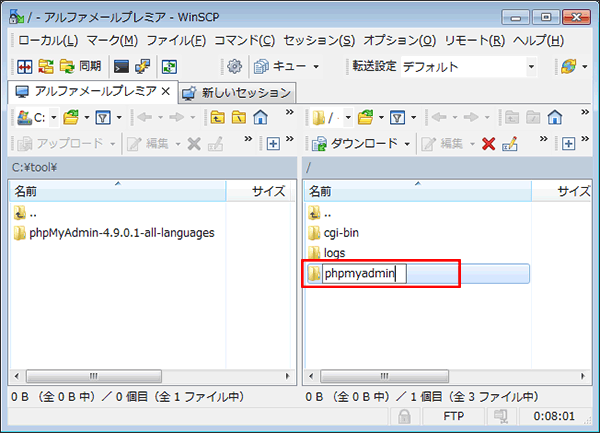This screenshot has height=433, width=600.
Task: Go to remote home directory icon
Action: click(554, 117)
